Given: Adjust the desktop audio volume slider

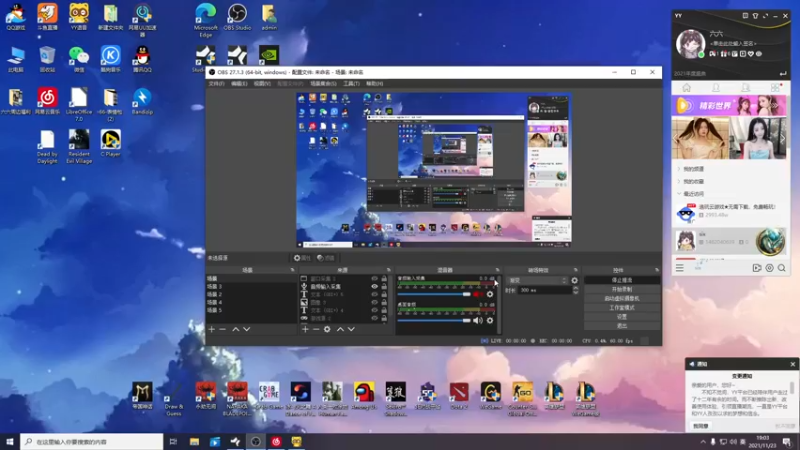Looking at the screenshot, I should click(434, 320).
